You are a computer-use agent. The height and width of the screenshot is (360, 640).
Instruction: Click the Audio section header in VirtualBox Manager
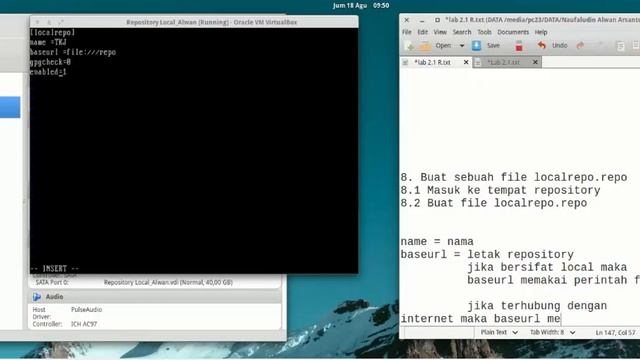coord(155,297)
